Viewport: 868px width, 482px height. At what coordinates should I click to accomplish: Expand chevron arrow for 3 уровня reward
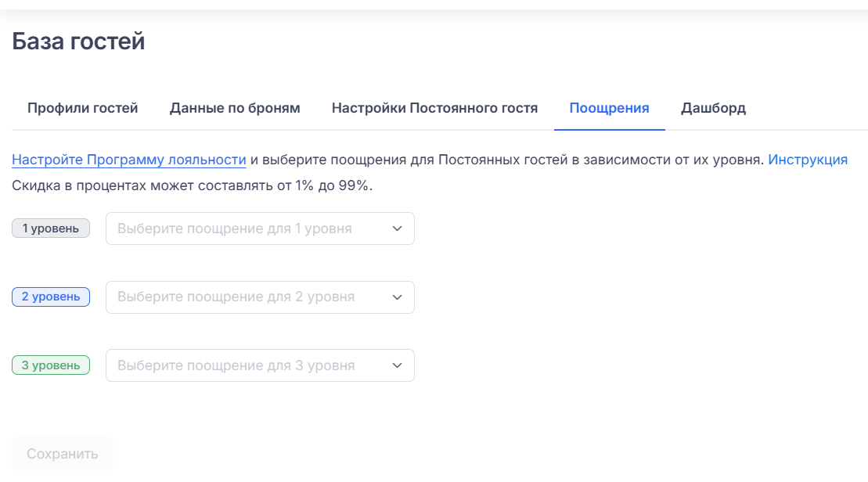pos(397,365)
